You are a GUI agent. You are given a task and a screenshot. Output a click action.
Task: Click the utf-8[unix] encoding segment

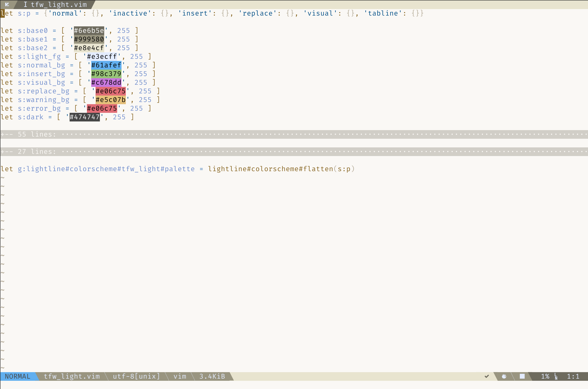pos(136,376)
